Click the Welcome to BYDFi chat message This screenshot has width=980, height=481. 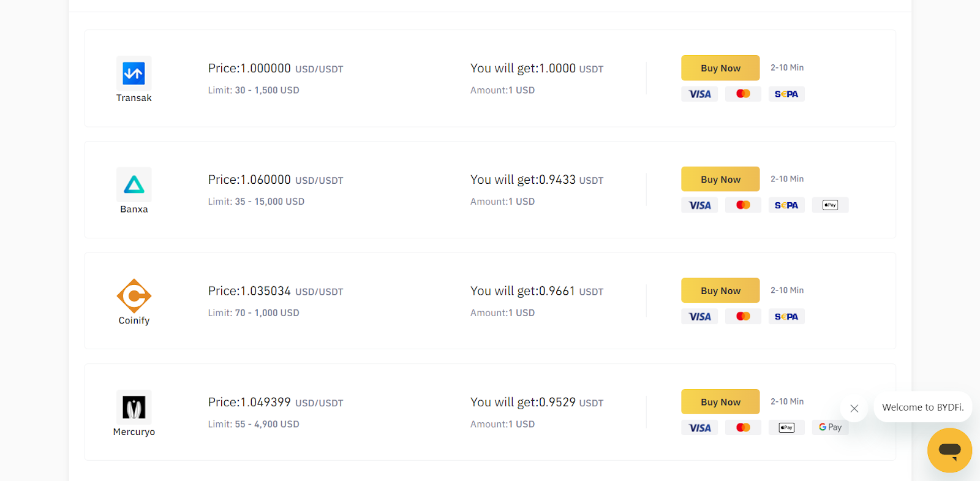(923, 407)
